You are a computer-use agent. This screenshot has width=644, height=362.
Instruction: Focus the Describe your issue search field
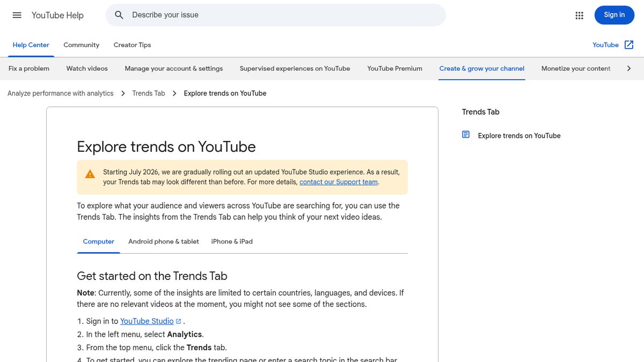tap(276, 15)
